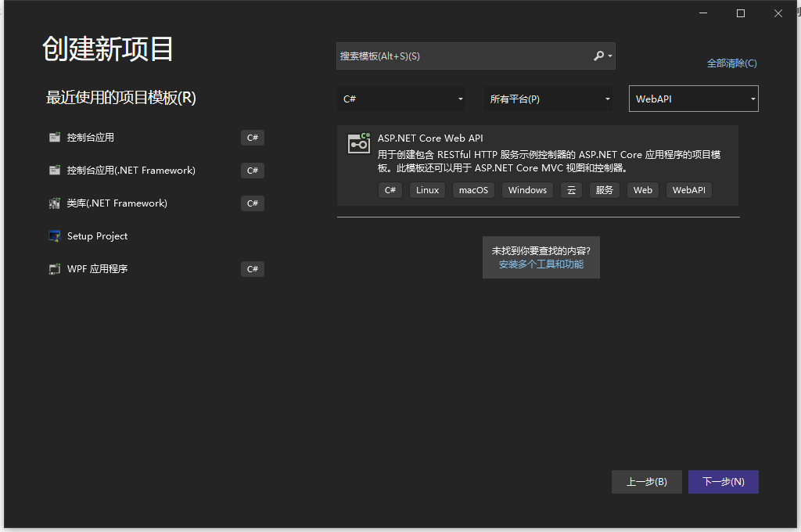
Task: Click the 云 tag on Web API template
Action: (571, 190)
